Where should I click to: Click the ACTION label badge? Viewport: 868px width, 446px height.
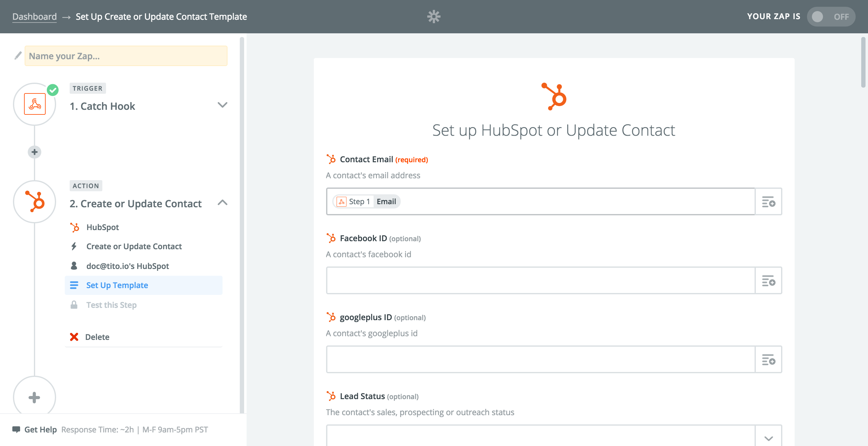pyautogui.click(x=86, y=186)
